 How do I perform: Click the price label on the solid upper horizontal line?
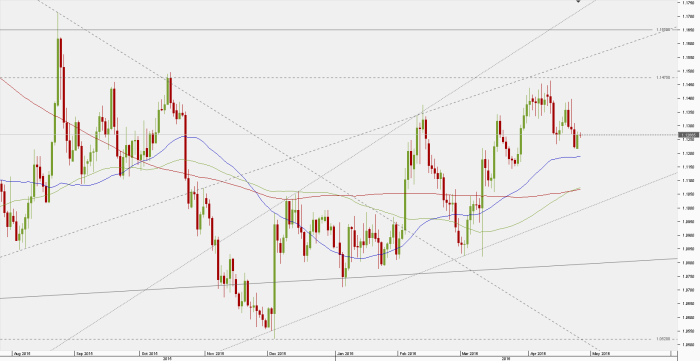click(x=663, y=30)
